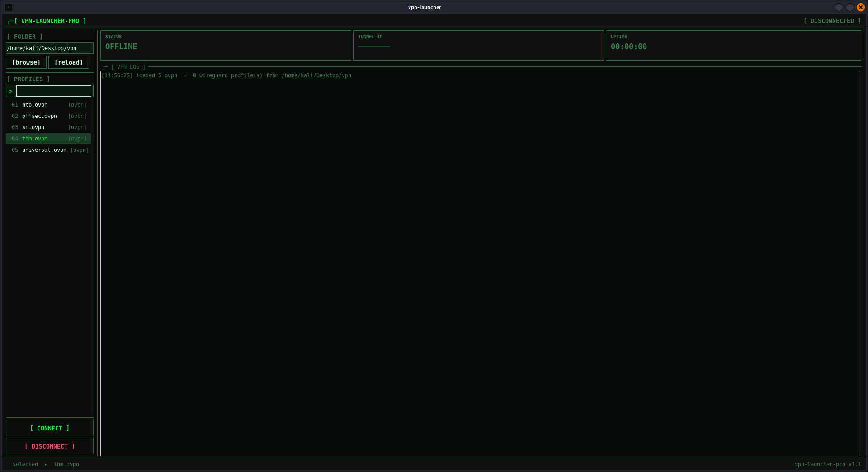Viewport: 868px width, 472px height.
Task: Select the htb.ovpn profile
Action: (48, 105)
